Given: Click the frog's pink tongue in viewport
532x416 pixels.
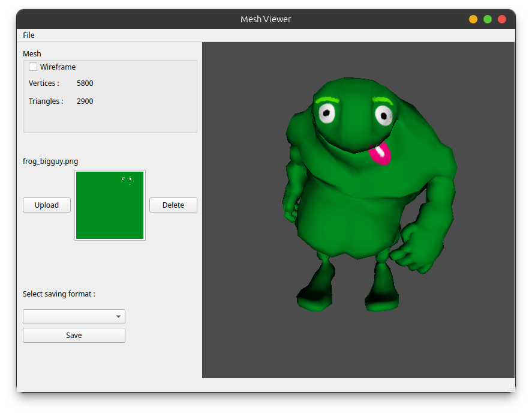Looking at the screenshot, I should 381,154.
